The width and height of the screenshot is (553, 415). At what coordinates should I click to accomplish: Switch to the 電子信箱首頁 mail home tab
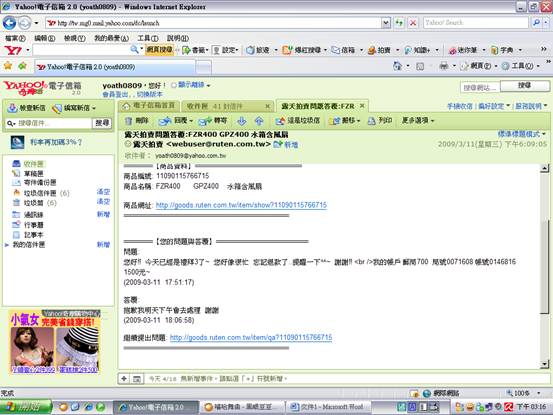pyautogui.click(x=149, y=105)
